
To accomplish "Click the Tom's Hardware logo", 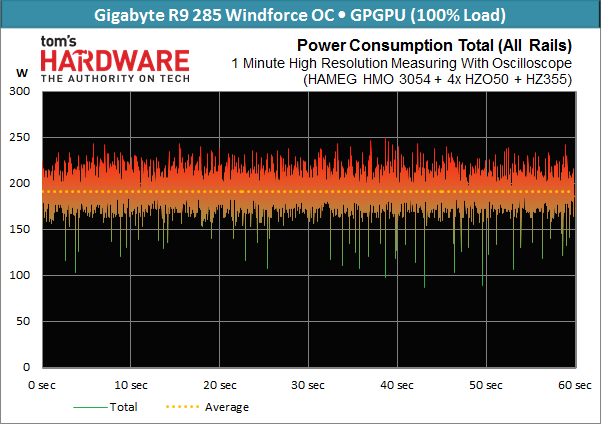I will [115, 59].
